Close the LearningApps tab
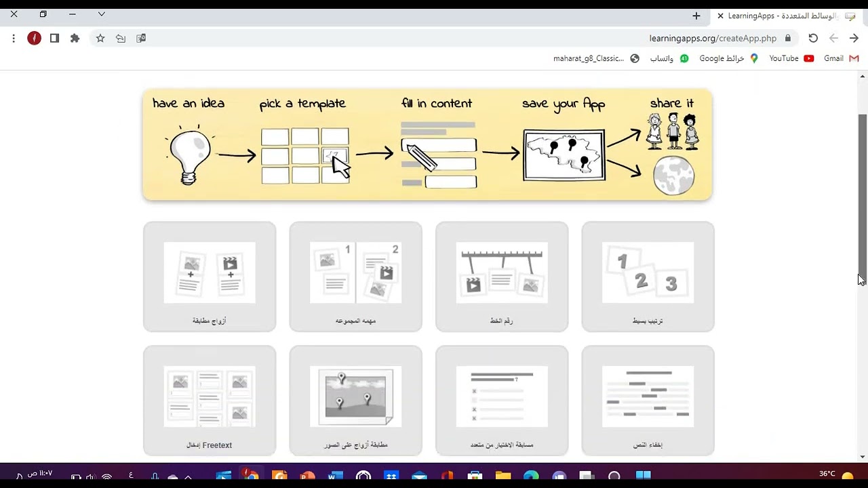This screenshot has height=488, width=868. click(720, 16)
